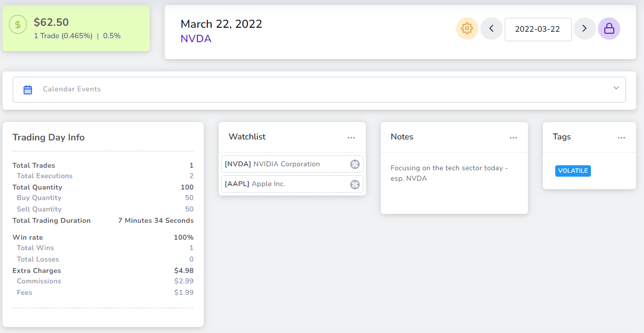Click the target icon for AAPL watchlist row

(x=355, y=185)
